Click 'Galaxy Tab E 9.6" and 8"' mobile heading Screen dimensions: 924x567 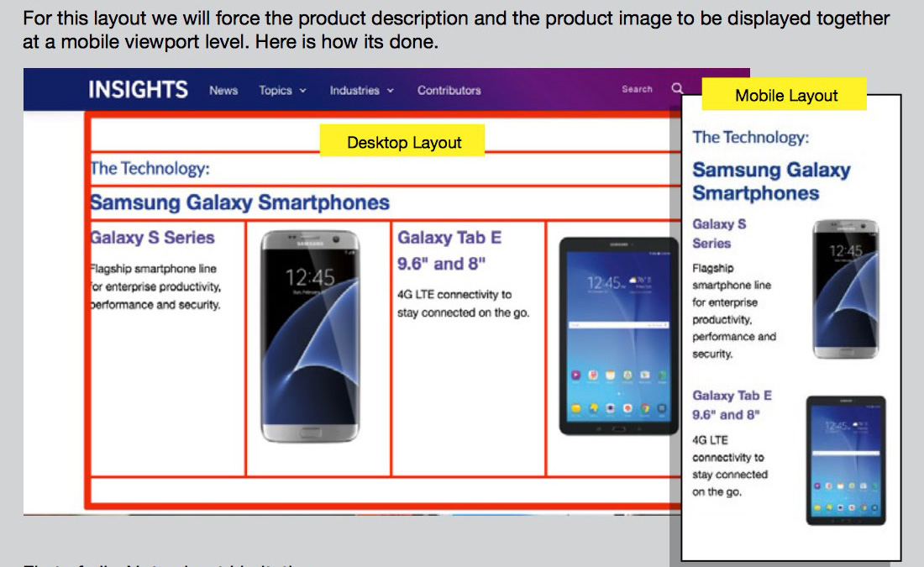[x=732, y=405]
